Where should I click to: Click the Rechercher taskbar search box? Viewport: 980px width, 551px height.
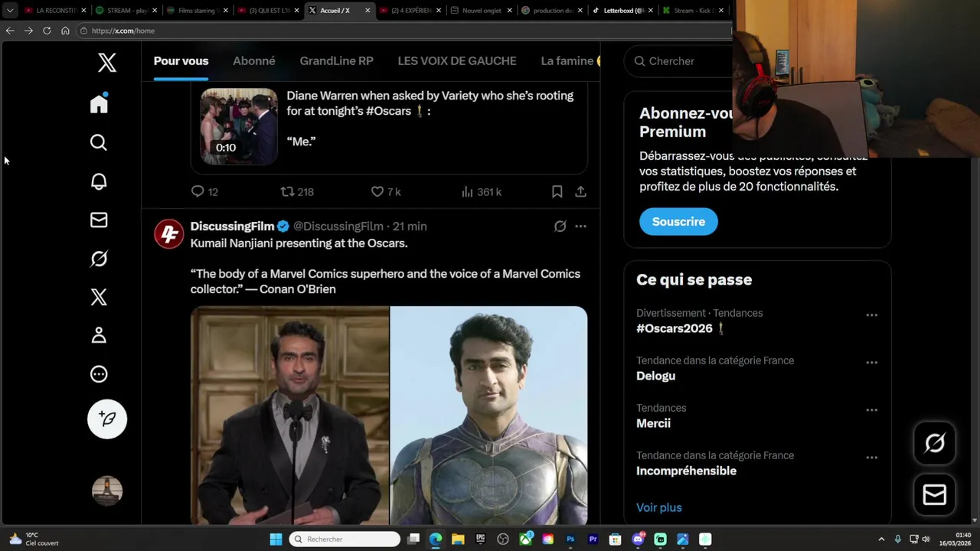pyautogui.click(x=345, y=539)
